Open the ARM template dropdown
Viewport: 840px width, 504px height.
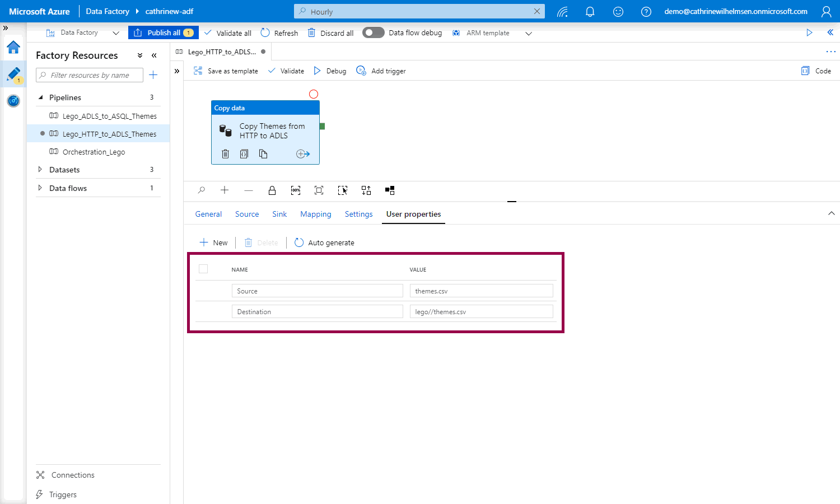[528, 33]
